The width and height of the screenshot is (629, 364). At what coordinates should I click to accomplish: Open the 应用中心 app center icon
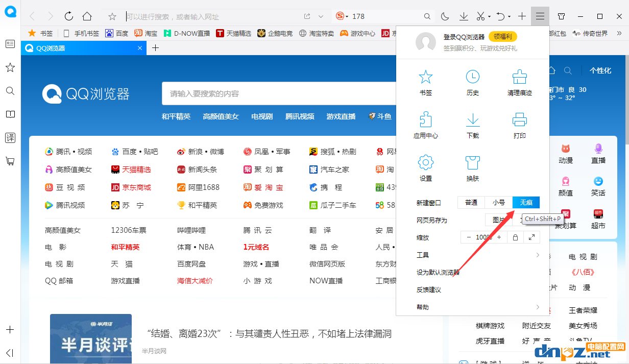425,126
